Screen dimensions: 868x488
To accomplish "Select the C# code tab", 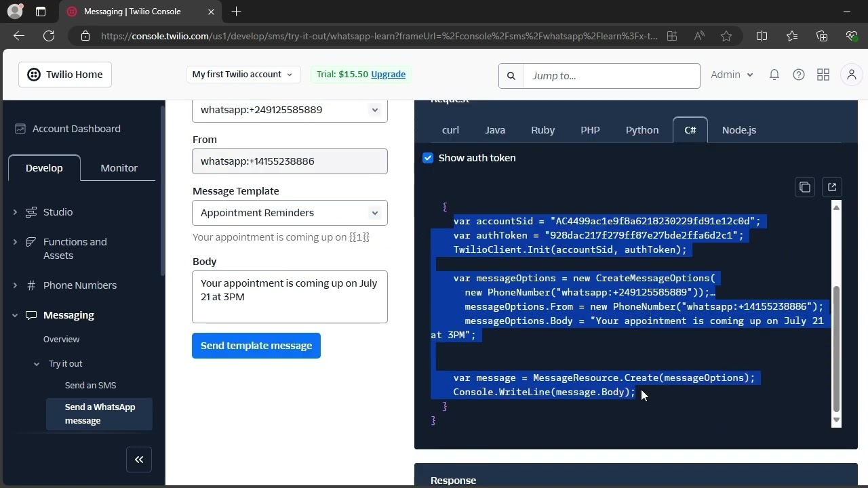I will click(x=690, y=130).
